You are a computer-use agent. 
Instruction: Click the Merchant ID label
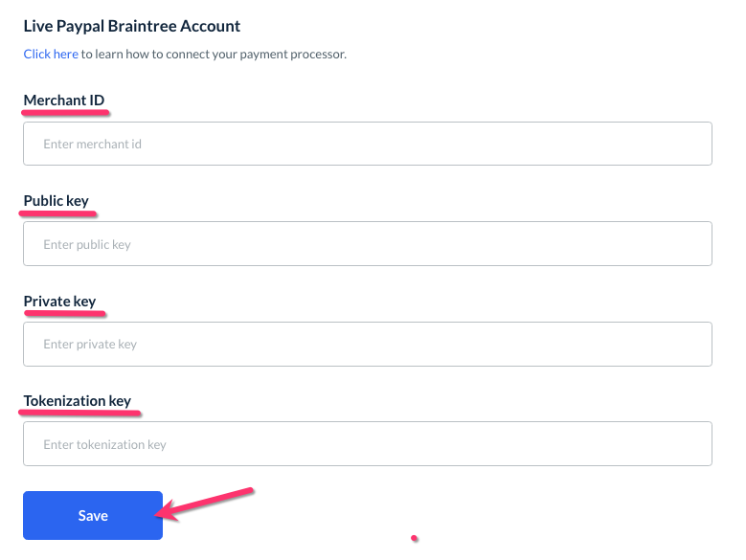pyautogui.click(x=64, y=101)
